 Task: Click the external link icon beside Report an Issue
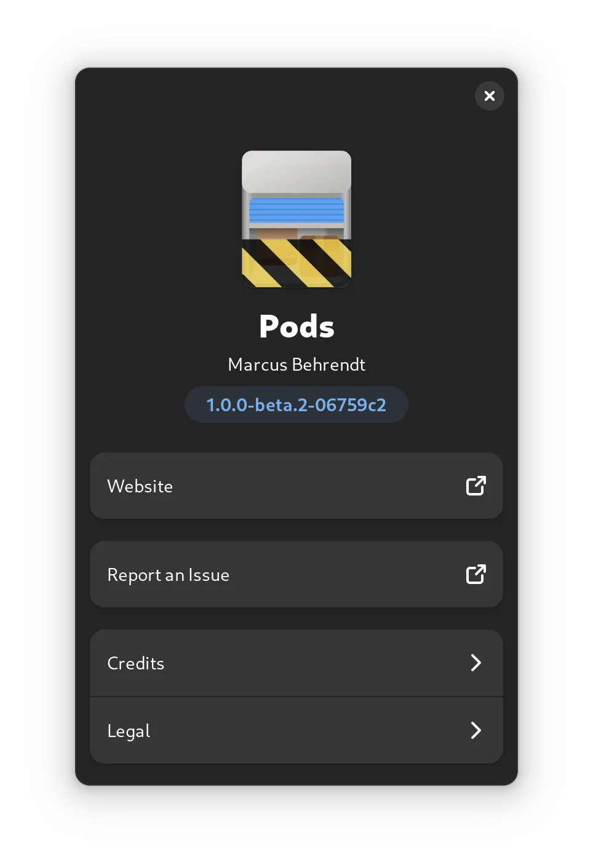pyautogui.click(x=476, y=574)
